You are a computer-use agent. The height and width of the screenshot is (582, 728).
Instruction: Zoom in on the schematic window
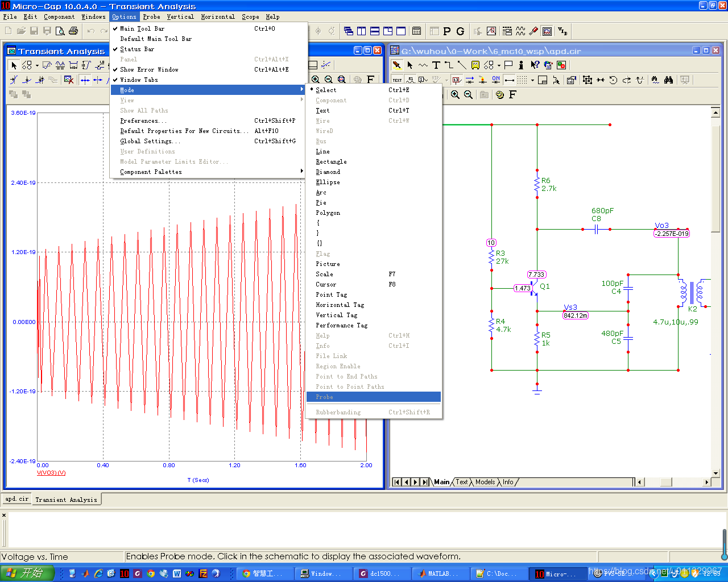455,94
